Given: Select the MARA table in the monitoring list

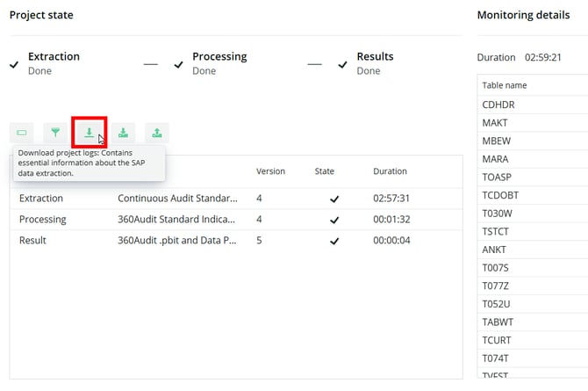Looking at the screenshot, I should tap(495, 159).
